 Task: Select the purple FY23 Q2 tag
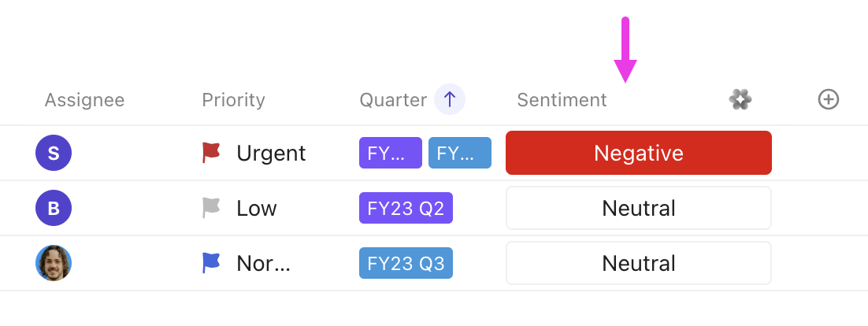pyautogui.click(x=406, y=208)
